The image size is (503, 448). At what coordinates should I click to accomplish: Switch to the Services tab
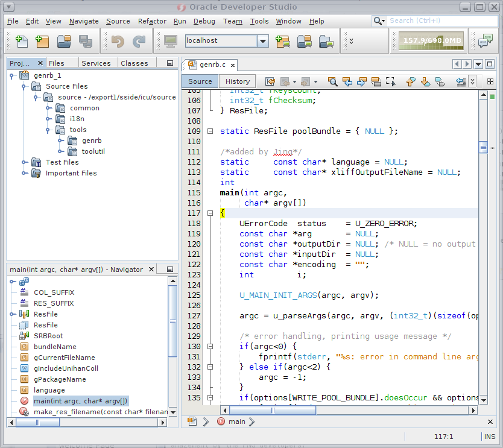click(96, 63)
